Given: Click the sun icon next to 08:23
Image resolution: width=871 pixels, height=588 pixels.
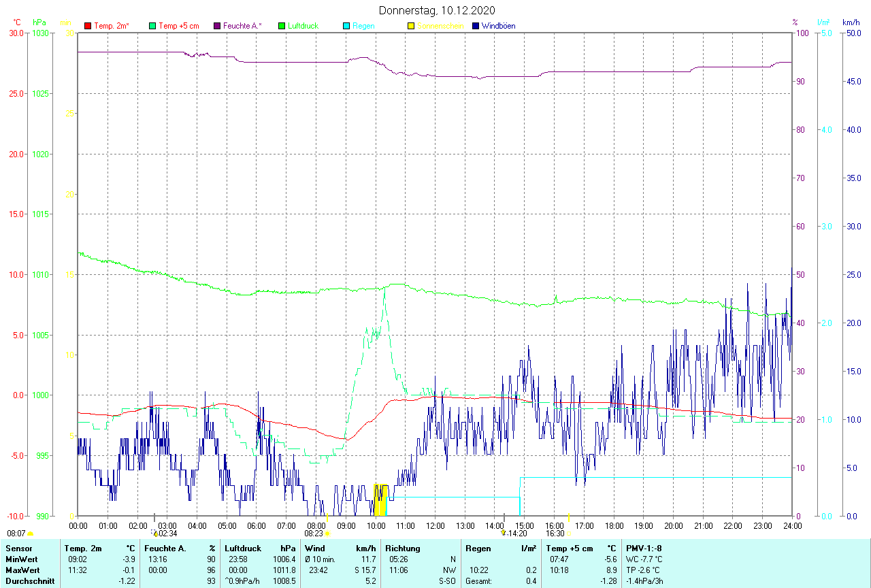Looking at the screenshot, I should 327,534.
